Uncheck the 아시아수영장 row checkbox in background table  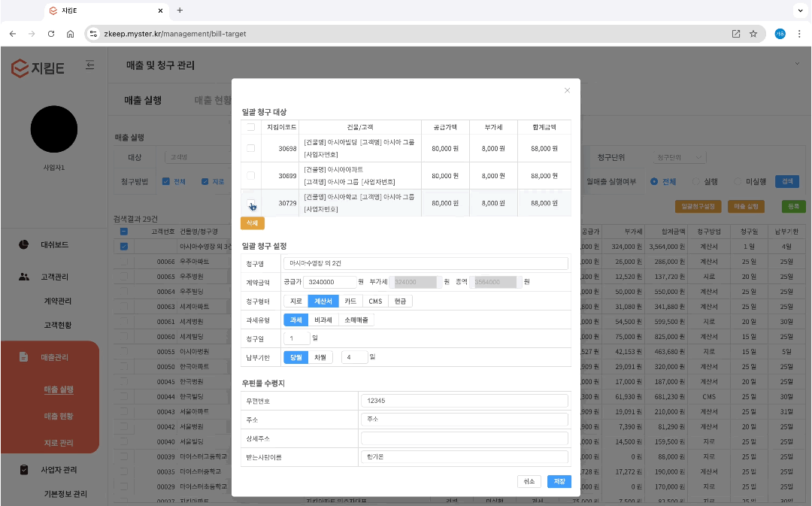(124, 247)
